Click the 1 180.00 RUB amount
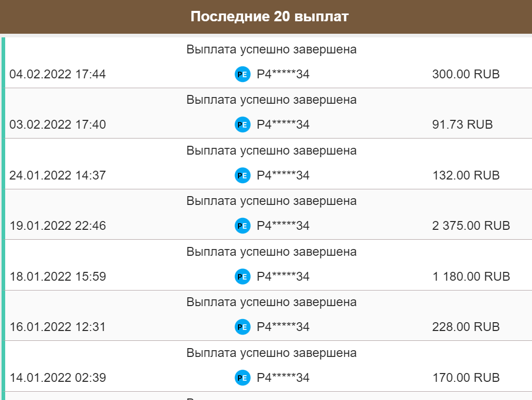The width and height of the screenshot is (532, 400). coord(471,277)
